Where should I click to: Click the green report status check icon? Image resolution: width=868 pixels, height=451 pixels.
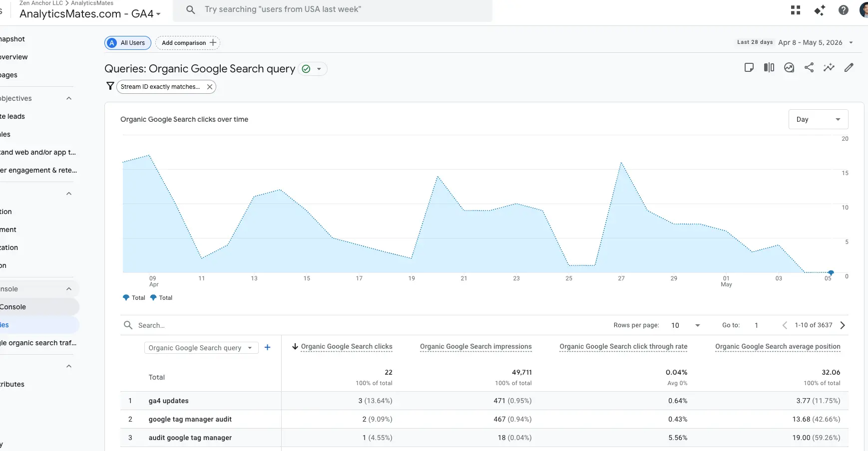click(x=306, y=69)
